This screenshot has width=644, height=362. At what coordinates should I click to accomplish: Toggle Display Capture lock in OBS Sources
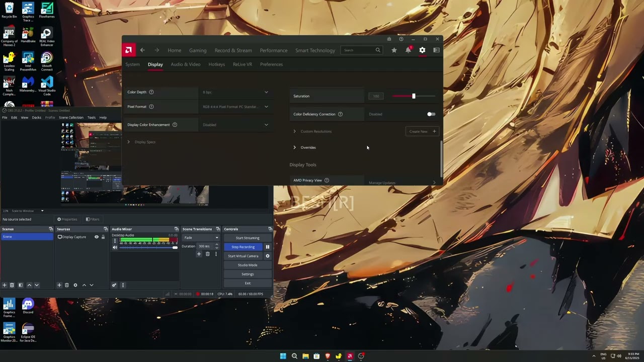(x=103, y=237)
